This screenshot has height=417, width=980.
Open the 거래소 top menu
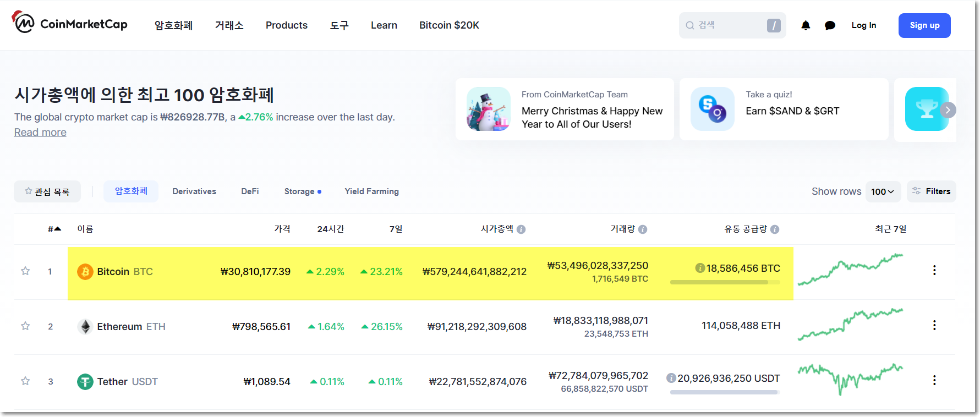229,25
